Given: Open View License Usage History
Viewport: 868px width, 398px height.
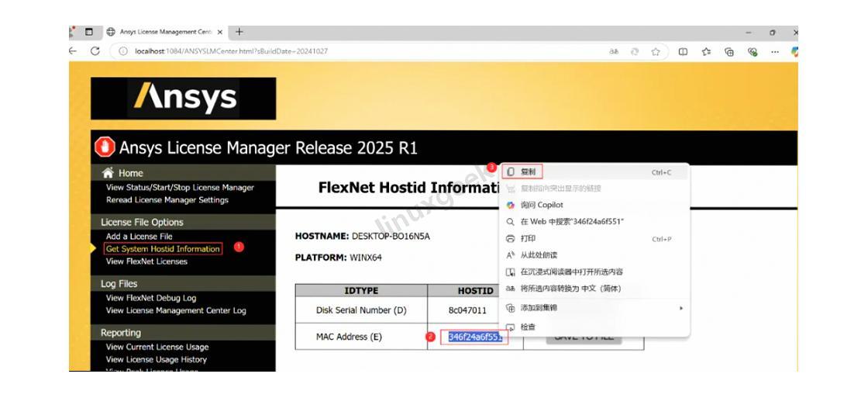Looking at the screenshot, I should 156,359.
